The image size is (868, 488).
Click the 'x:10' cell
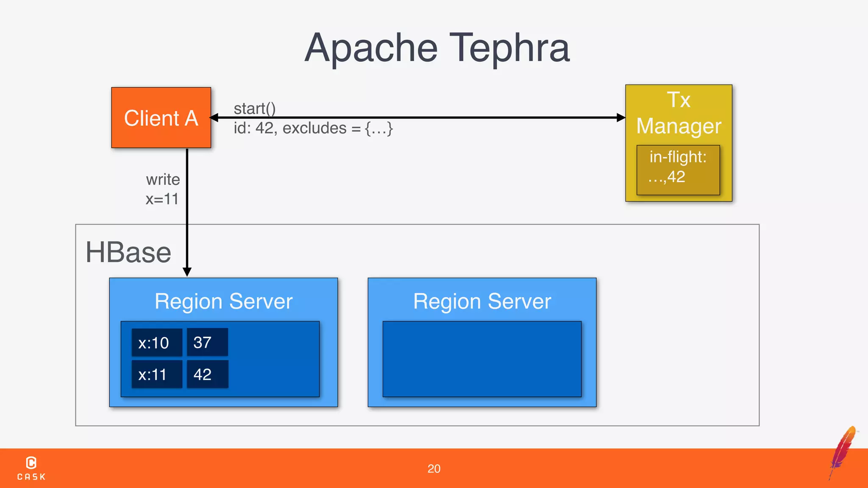(157, 342)
